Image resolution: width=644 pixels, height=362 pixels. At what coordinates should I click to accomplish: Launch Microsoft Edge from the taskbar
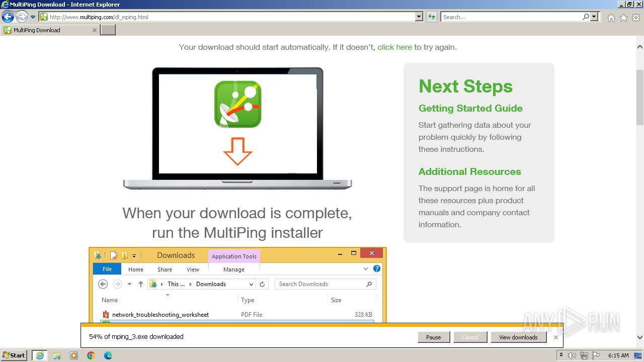pyautogui.click(x=108, y=355)
